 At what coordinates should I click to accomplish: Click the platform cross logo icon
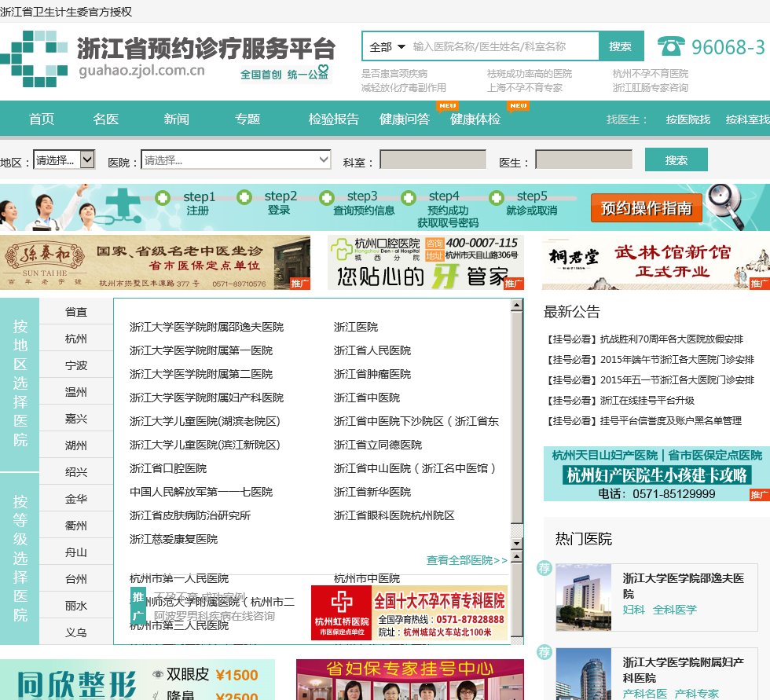coord(34,59)
